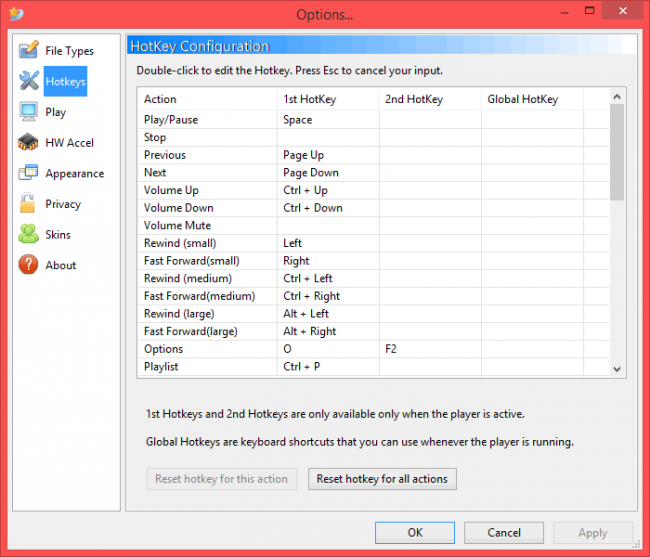Select the Volume Mute action row
The height and width of the screenshot is (557, 650).
373,225
